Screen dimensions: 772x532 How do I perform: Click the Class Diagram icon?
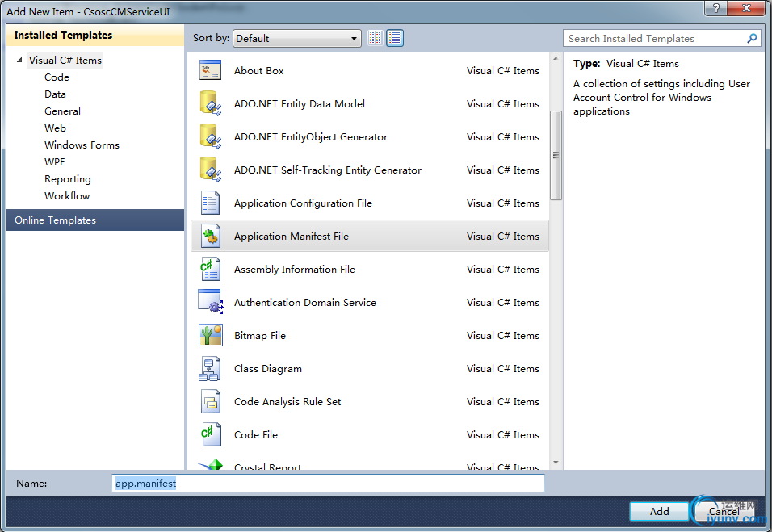(210, 369)
